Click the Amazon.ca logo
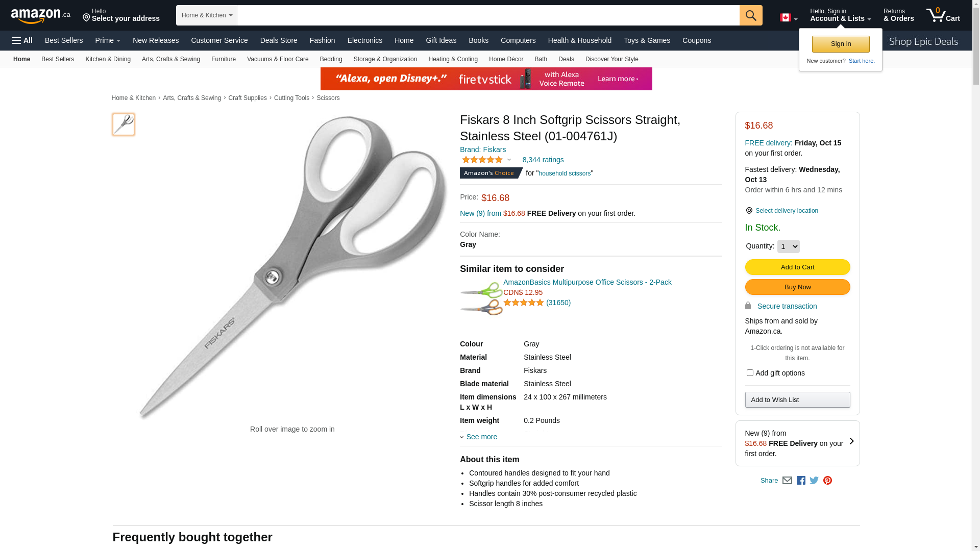This screenshot has height=551, width=980. [x=41, y=16]
